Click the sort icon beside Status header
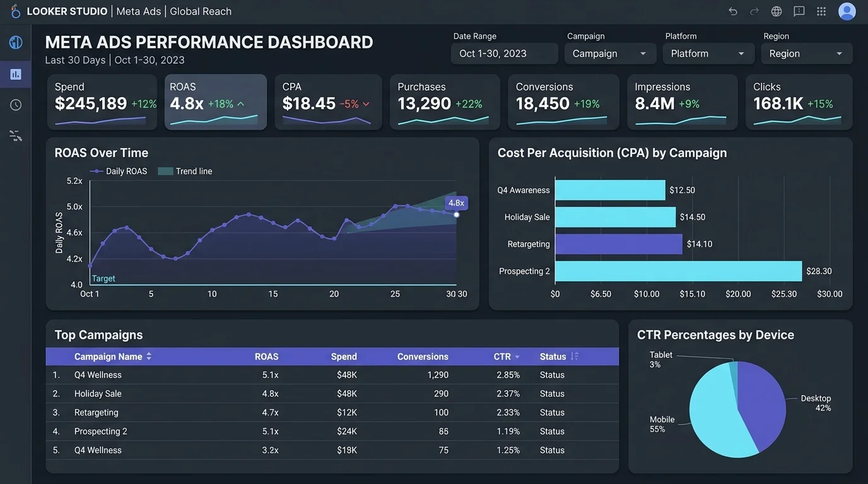Viewport: 868px width, 484px height. click(x=575, y=356)
